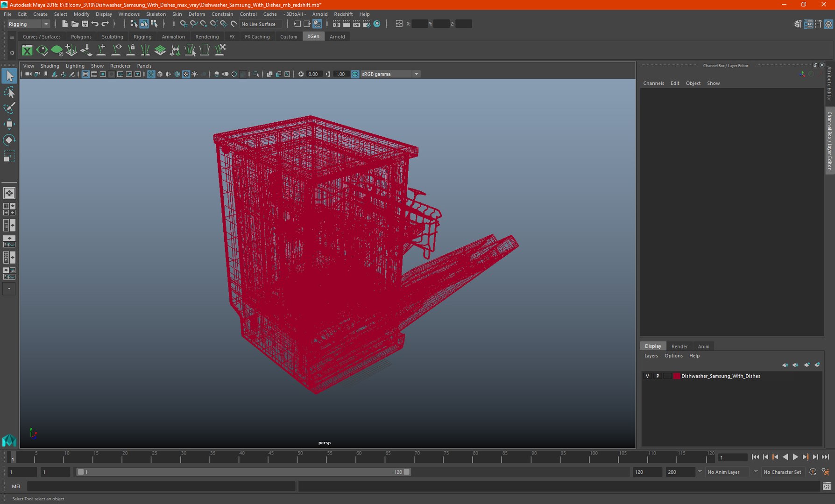Open the sRGB gamma dropdown
The width and height of the screenshot is (835, 504).
pyautogui.click(x=390, y=74)
